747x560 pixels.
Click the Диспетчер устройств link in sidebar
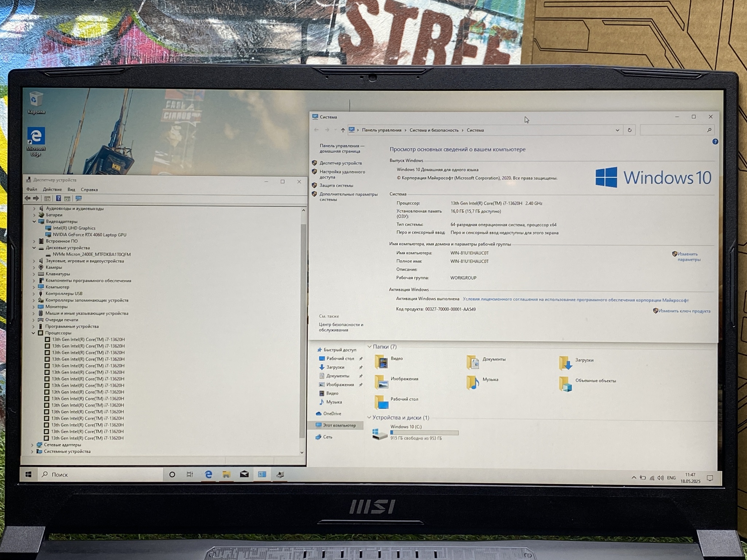click(x=341, y=163)
